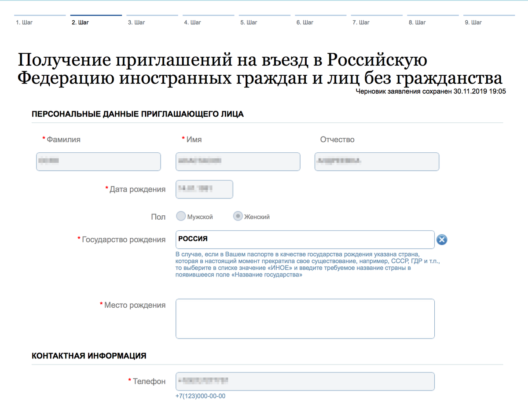Go to step 6. Шаг
The height and width of the screenshot is (420, 528).
(x=321, y=20)
